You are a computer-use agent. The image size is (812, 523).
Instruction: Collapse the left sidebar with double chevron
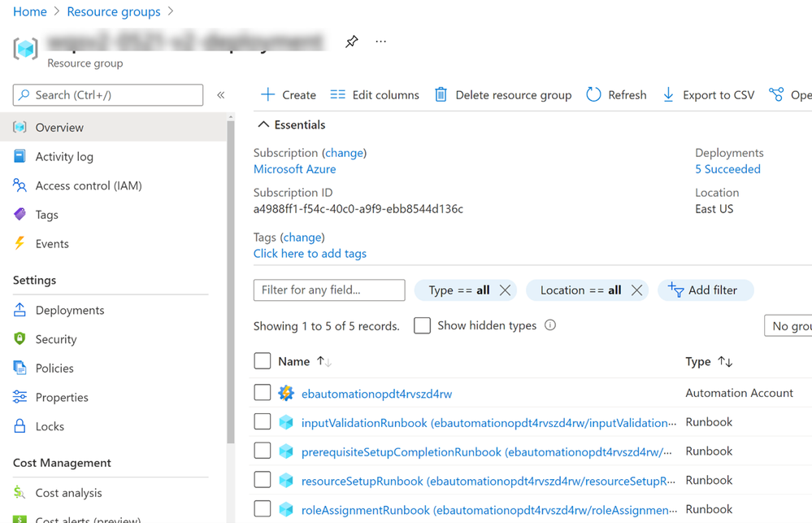pos(220,95)
